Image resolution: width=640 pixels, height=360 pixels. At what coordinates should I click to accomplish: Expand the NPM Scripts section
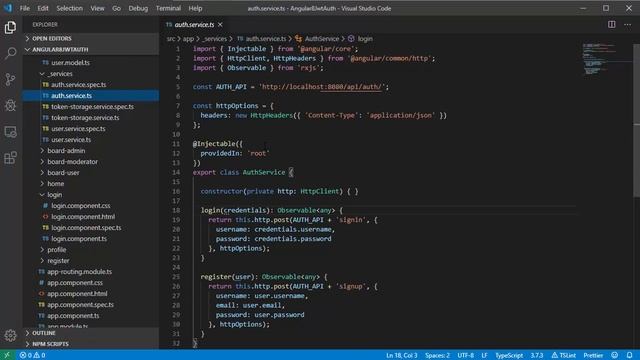[x=91, y=344]
